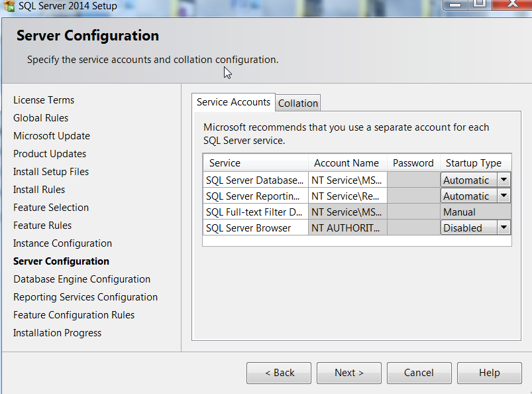
Task: Select SQL Full-text Filter Daemon service row
Action: pyautogui.click(x=255, y=212)
